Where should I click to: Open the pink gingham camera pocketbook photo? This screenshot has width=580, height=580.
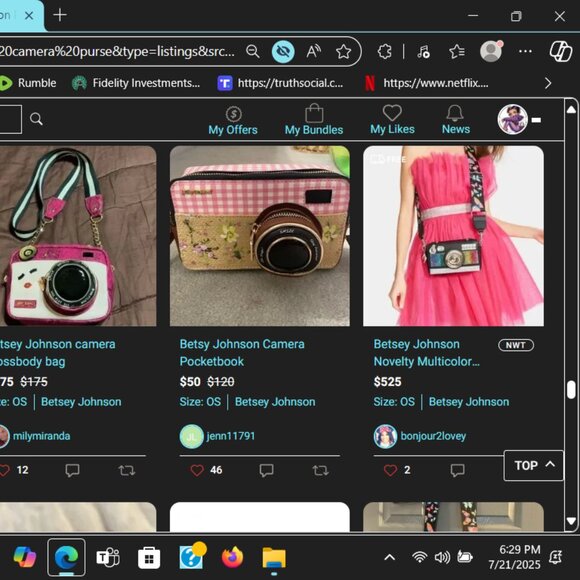260,236
